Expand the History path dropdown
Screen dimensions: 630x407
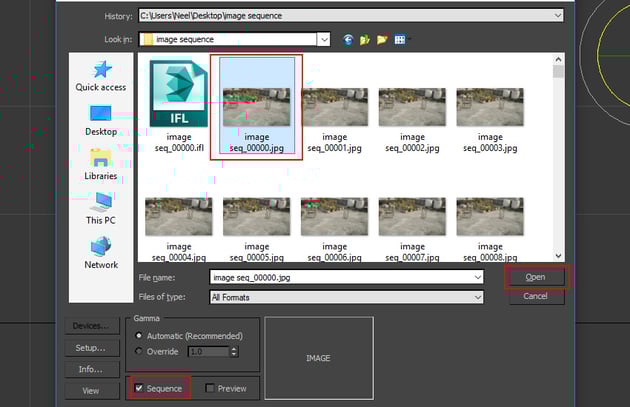[558, 16]
